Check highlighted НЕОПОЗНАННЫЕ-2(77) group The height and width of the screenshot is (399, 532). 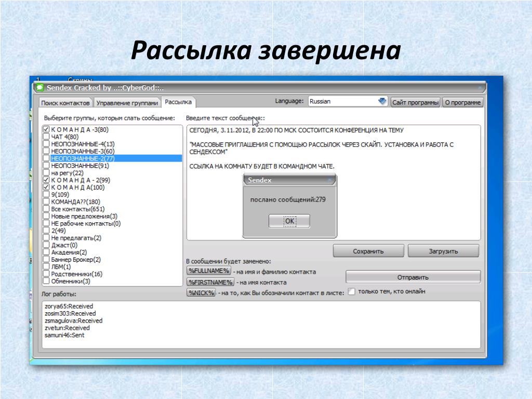pyautogui.click(x=46, y=158)
